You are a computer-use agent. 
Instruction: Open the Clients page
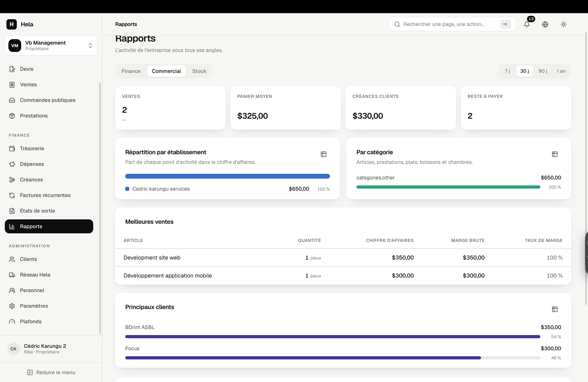49,259
